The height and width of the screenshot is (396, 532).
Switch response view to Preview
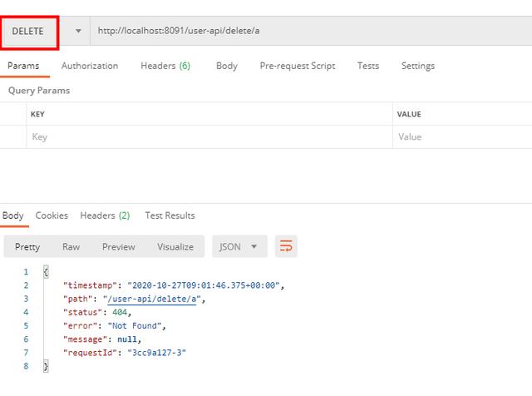(x=118, y=247)
